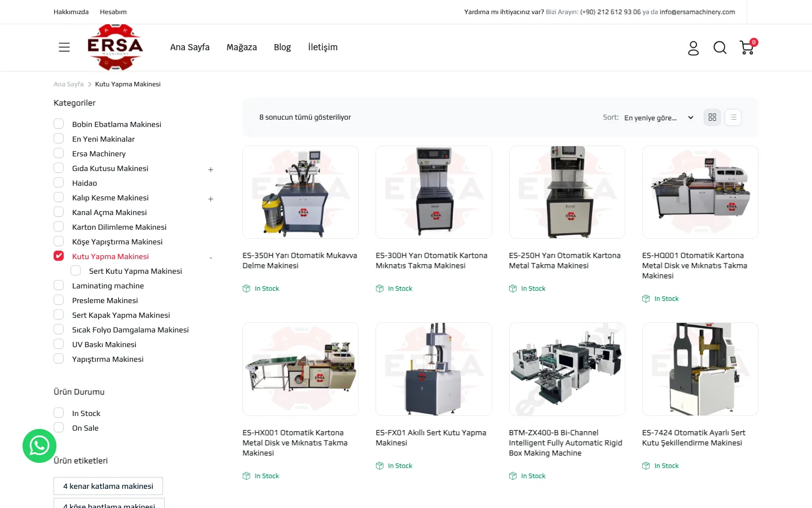Collapse the Kutu Yapma Makinesi subcategories
This screenshot has width=812, height=508.
(211, 257)
